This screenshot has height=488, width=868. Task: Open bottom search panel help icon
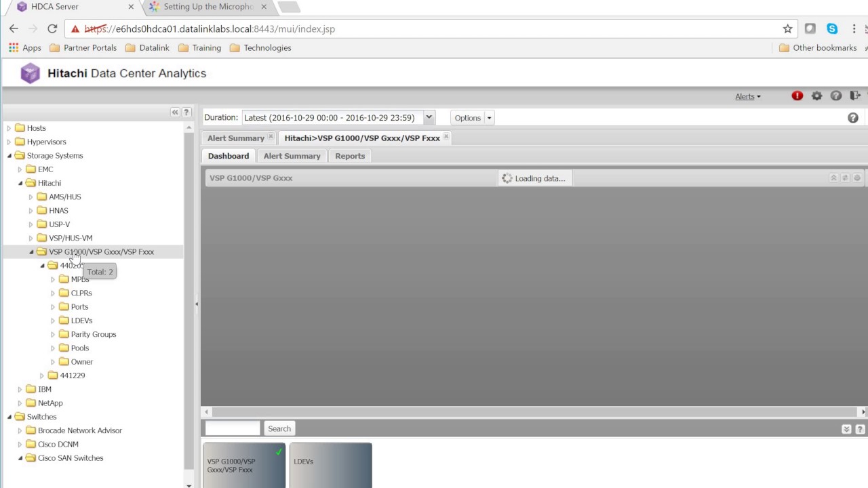click(860, 429)
